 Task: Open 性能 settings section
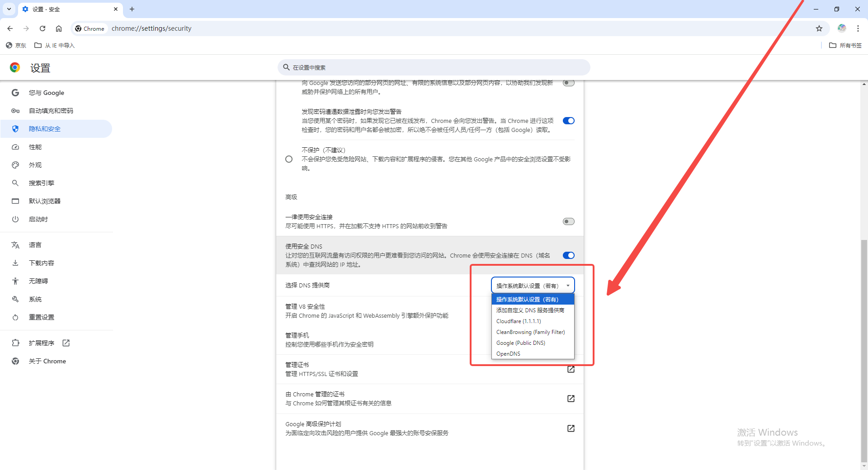click(57, 147)
